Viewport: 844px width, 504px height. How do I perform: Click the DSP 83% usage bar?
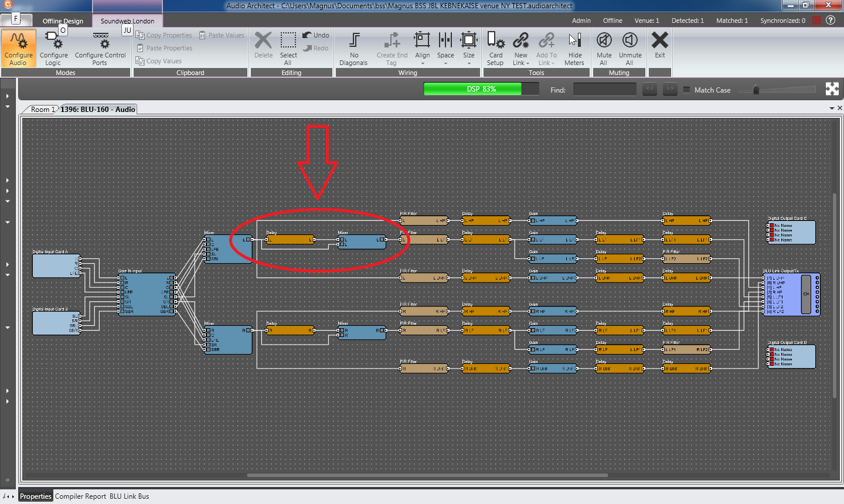481,89
